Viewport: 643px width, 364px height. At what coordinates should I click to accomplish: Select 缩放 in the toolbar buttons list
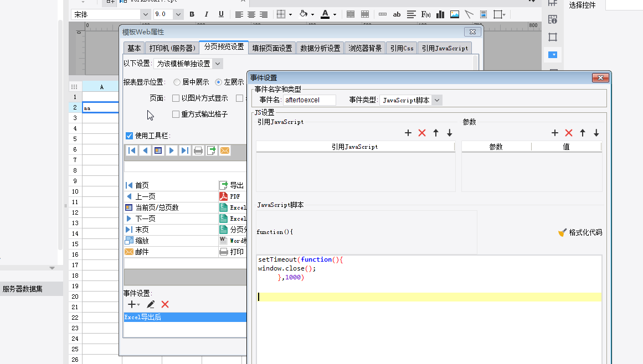click(x=171, y=241)
